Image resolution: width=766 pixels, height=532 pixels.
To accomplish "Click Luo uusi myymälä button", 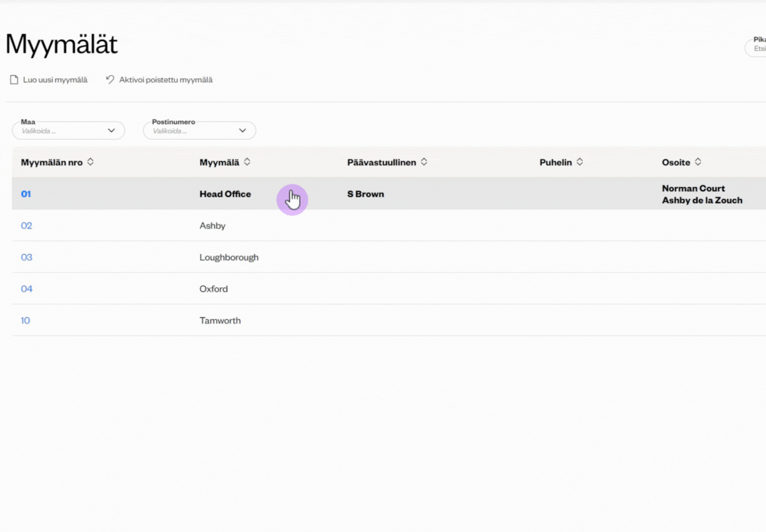I will click(55, 80).
